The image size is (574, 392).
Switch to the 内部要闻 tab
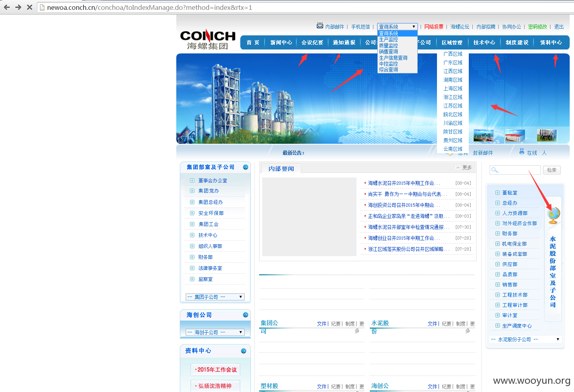click(281, 169)
